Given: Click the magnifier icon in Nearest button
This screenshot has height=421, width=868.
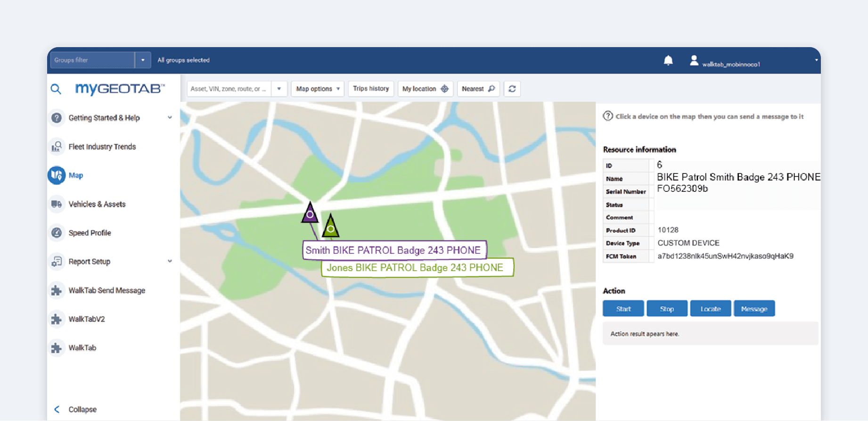Looking at the screenshot, I should click(x=491, y=89).
